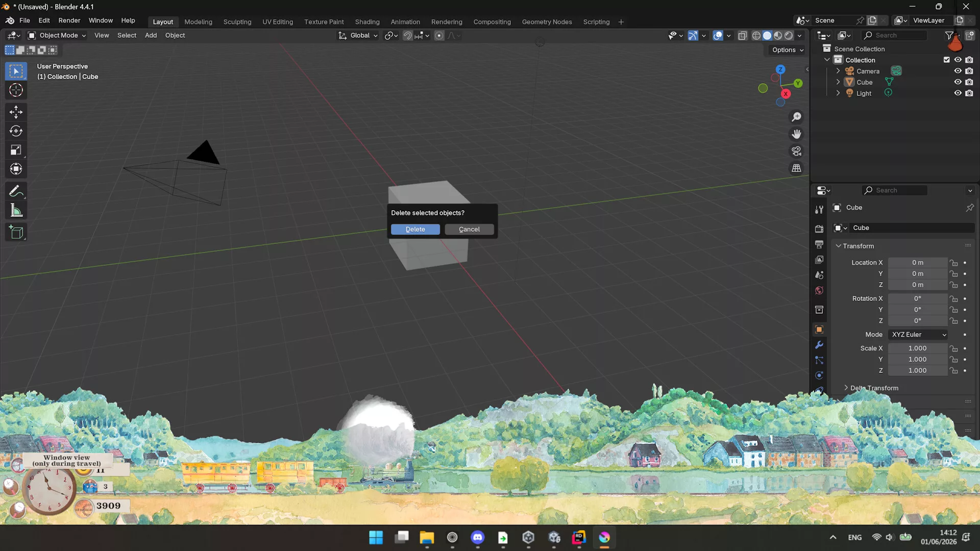Click the new collection icon in outliner
Image resolution: width=980 pixels, height=551 pixels.
click(970, 35)
